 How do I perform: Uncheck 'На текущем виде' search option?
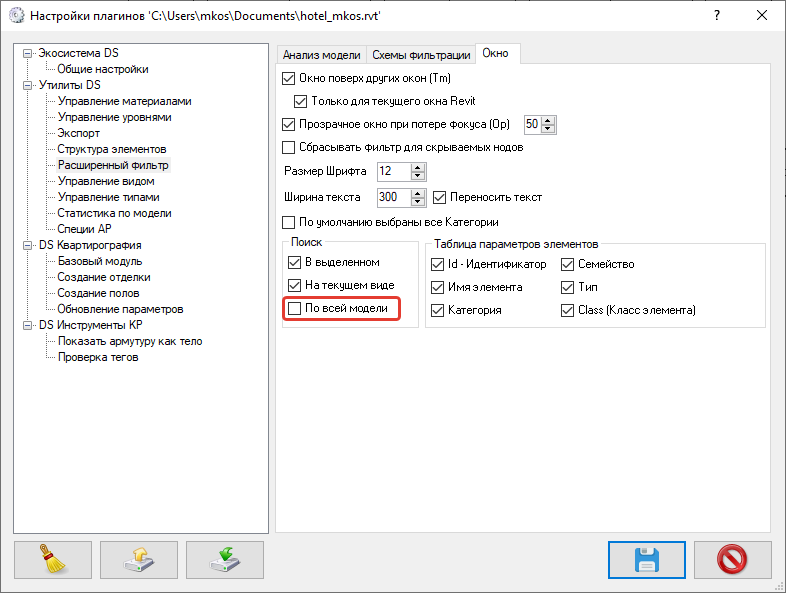(x=294, y=285)
